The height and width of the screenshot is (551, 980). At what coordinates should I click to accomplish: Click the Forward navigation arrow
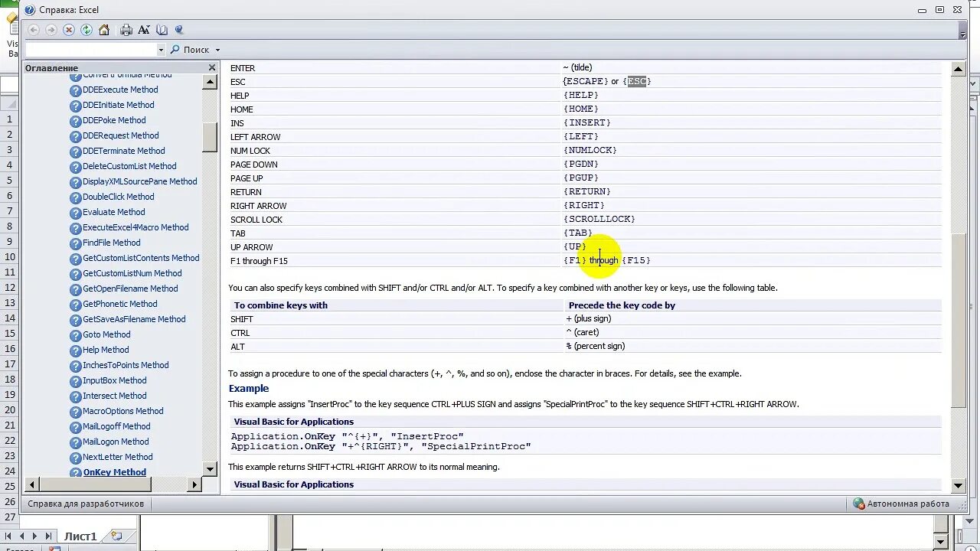coord(51,31)
